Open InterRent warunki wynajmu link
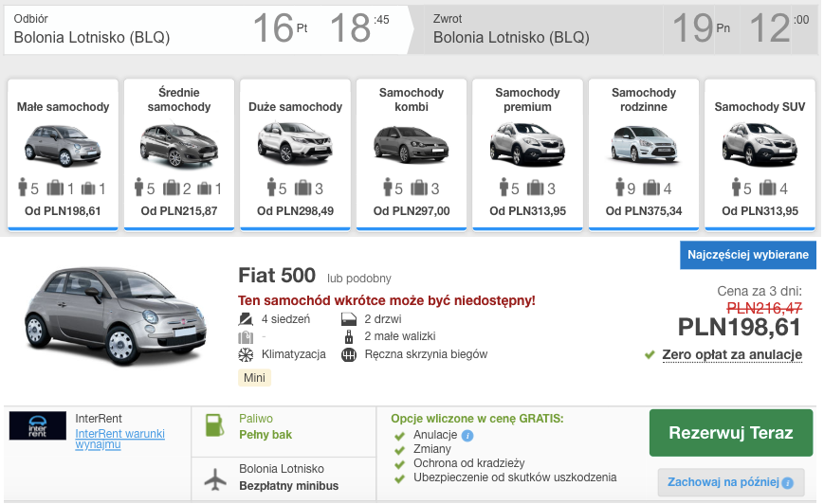Screen dimensions: 824x504 (x=119, y=439)
